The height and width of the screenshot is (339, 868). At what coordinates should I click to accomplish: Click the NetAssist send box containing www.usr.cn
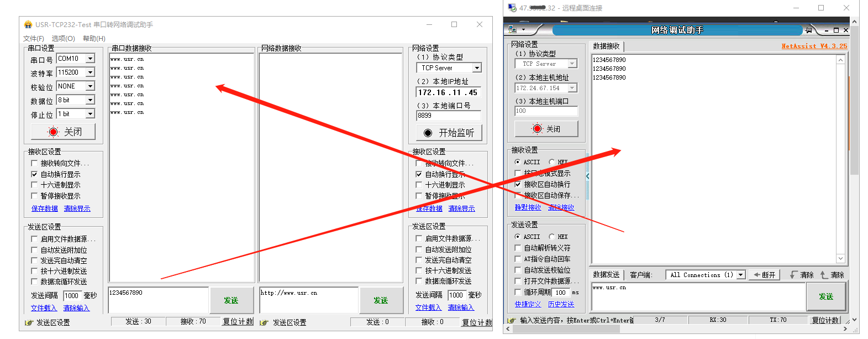(x=698, y=297)
